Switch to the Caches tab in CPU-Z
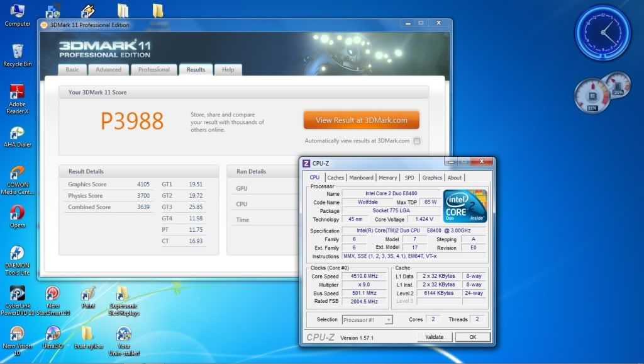 coord(336,178)
